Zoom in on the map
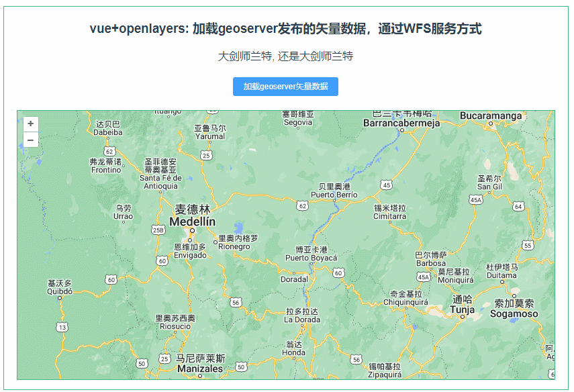Image resolution: width=574 pixels, height=392 pixels. [x=31, y=124]
